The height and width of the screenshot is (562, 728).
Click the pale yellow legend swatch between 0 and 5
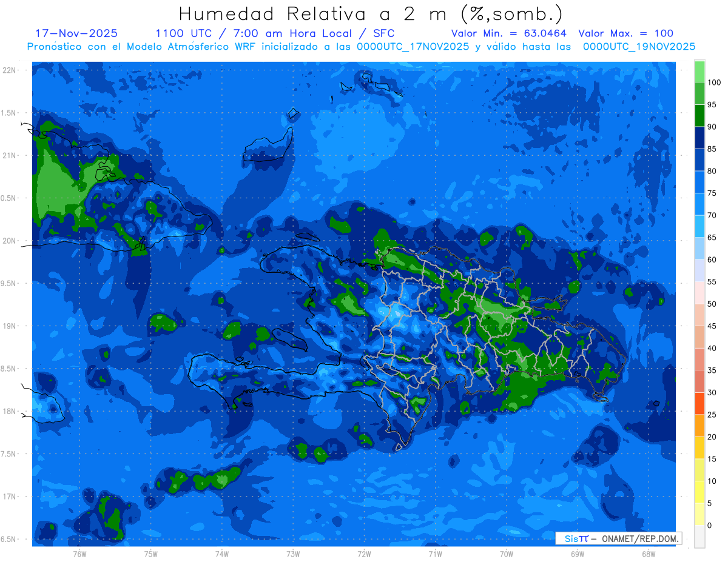click(x=699, y=514)
